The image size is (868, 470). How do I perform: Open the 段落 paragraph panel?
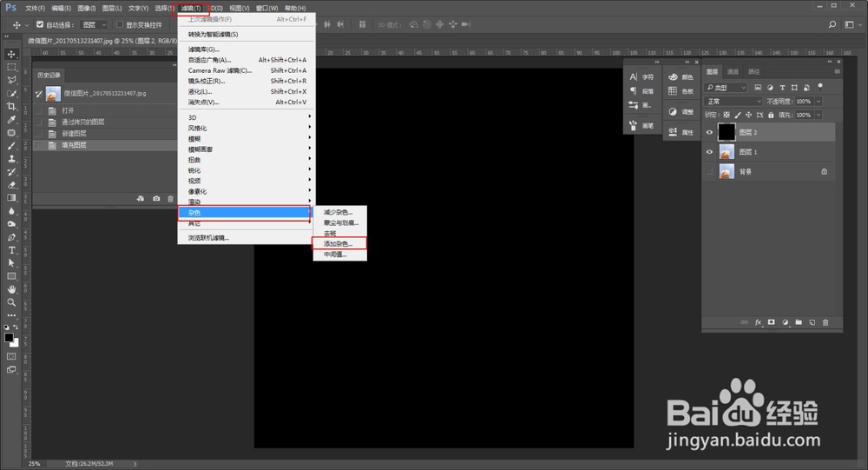[641, 91]
